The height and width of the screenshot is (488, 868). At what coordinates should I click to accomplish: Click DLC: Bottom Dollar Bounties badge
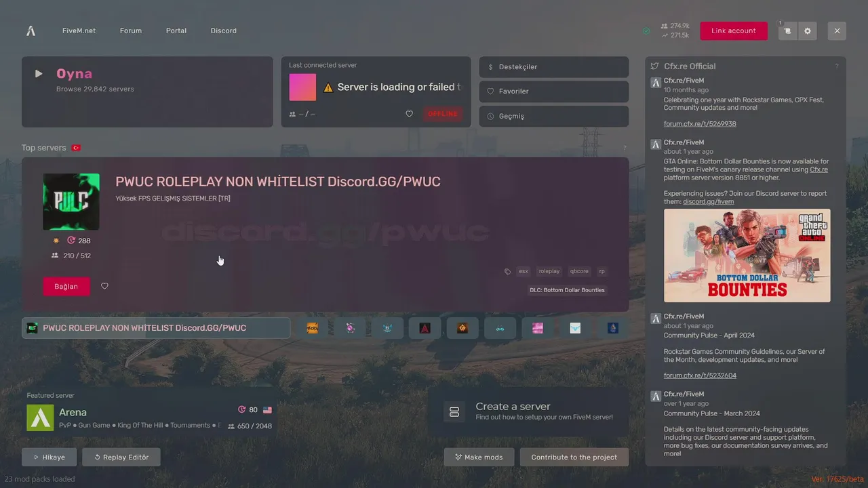[x=568, y=290]
